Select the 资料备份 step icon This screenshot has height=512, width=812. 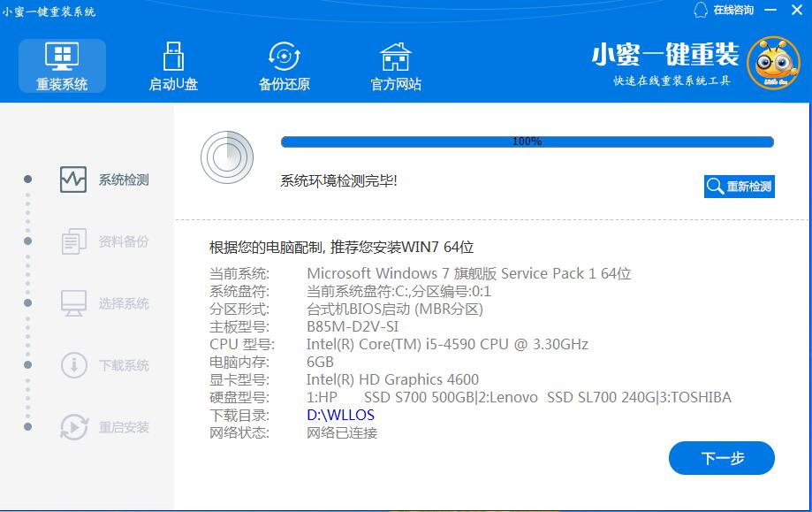[x=75, y=241]
